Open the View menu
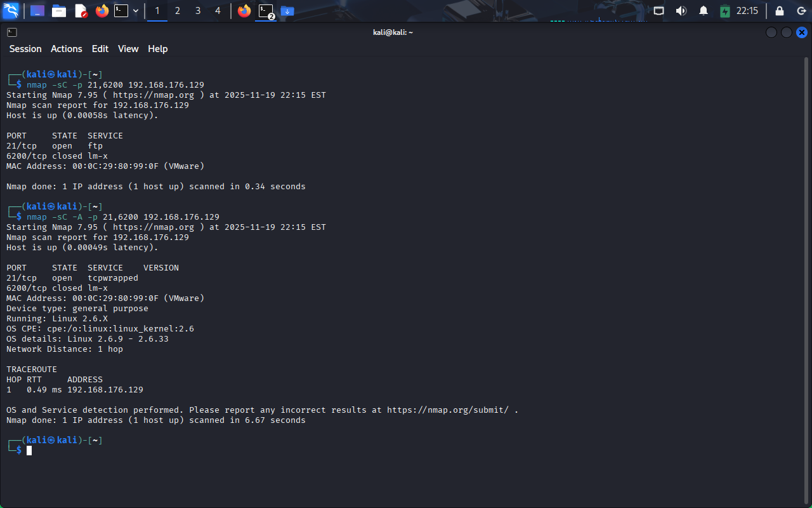This screenshot has width=812, height=508. (x=128, y=49)
